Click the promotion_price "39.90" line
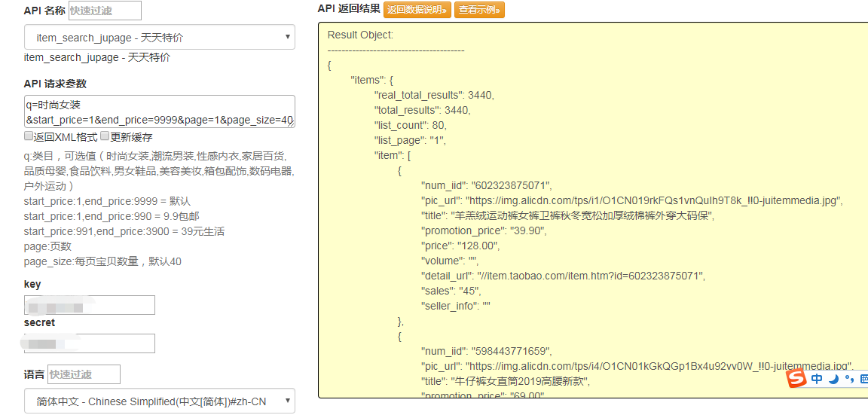The image size is (868, 415). (484, 230)
